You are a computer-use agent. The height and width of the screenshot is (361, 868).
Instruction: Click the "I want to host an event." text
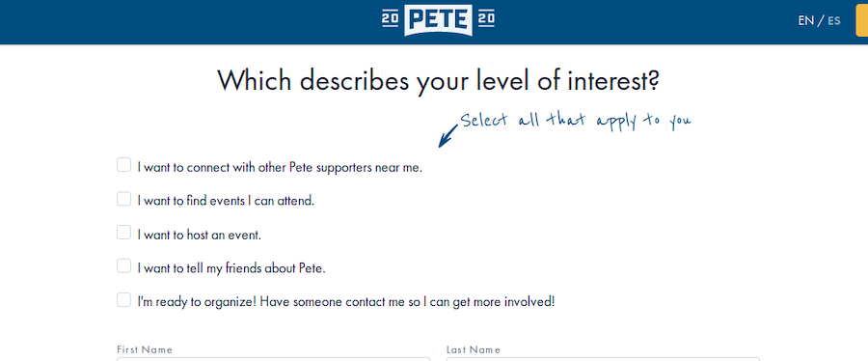click(200, 235)
